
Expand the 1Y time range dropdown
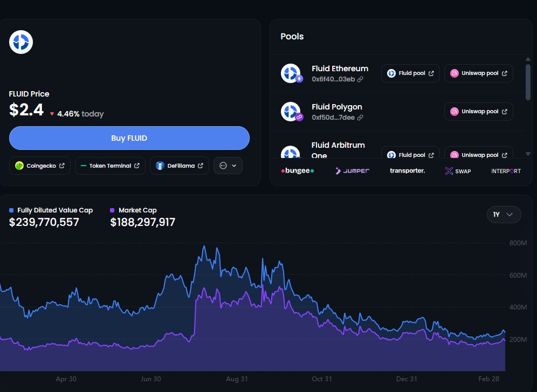504,215
